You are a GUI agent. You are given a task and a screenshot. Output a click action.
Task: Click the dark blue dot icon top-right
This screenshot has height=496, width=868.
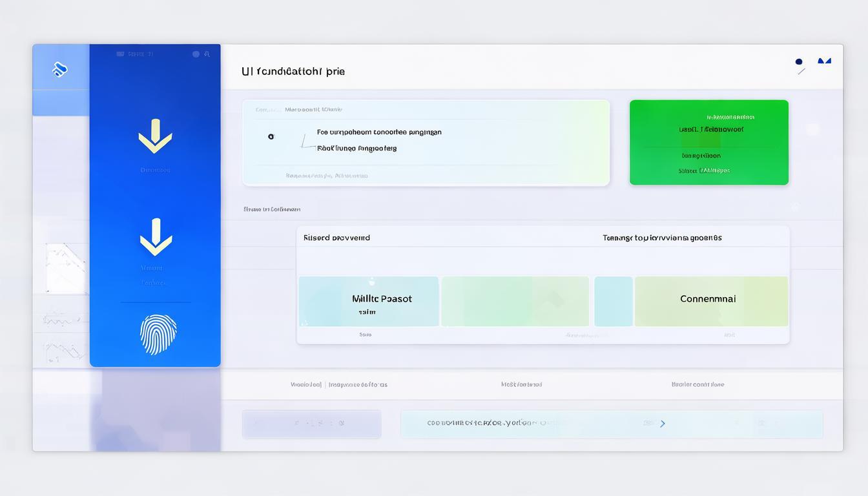coord(800,63)
